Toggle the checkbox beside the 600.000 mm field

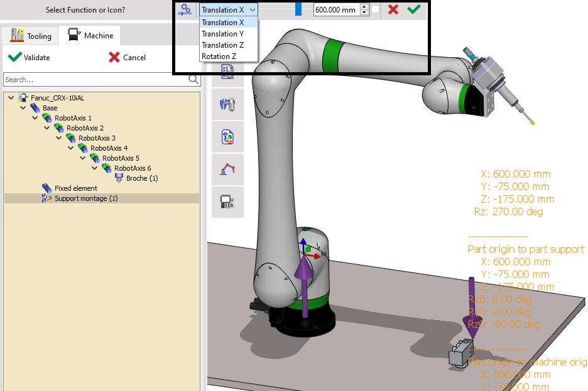coord(375,9)
